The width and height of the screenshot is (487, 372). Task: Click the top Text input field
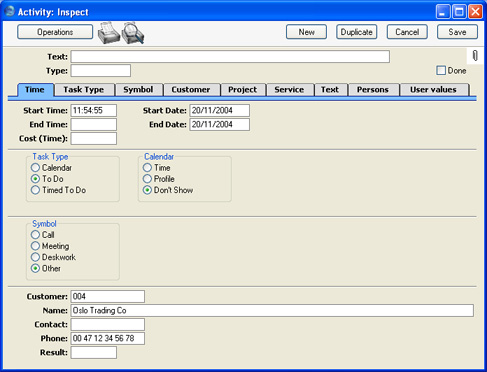[x=230, y=57]
